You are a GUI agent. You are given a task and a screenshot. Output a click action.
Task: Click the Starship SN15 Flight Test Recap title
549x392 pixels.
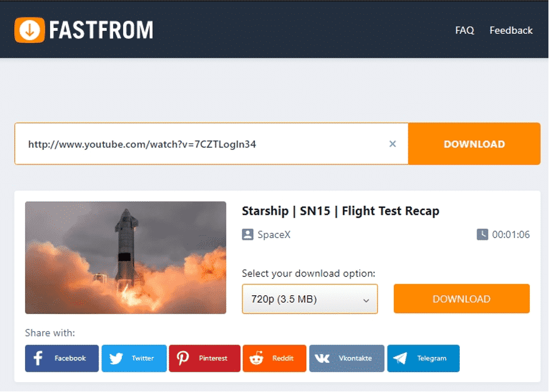click(340, 211)
